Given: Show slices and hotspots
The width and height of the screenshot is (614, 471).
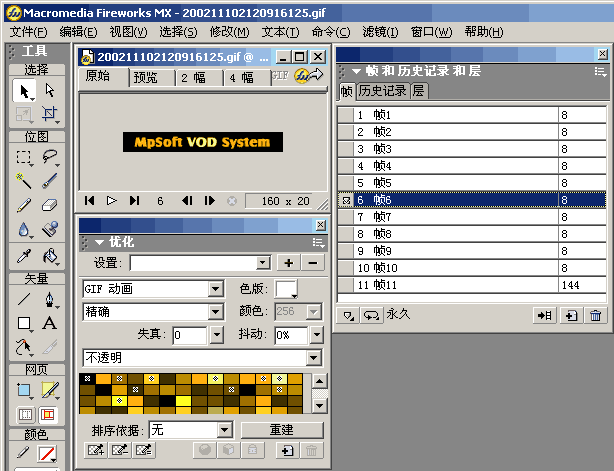Looking at the screenshot, I should pyautogui.click(x=48, y=415).
